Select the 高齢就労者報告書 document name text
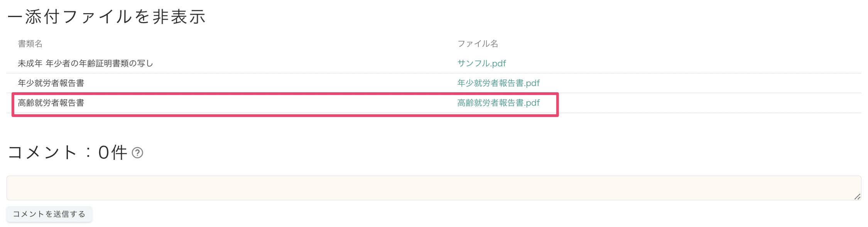Viewport: 868px width, 227px height. [51, 103]
